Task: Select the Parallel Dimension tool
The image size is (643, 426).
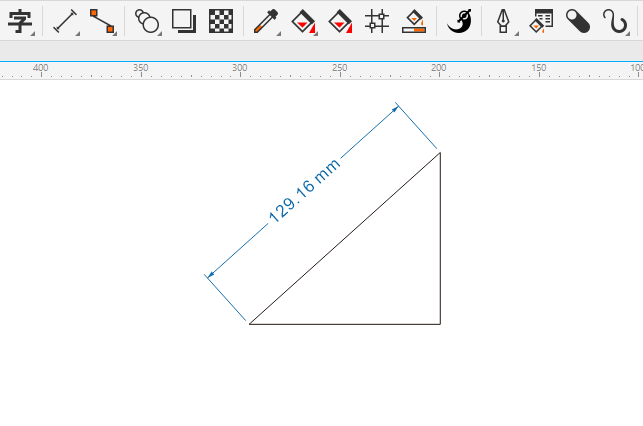Action: 65,21
